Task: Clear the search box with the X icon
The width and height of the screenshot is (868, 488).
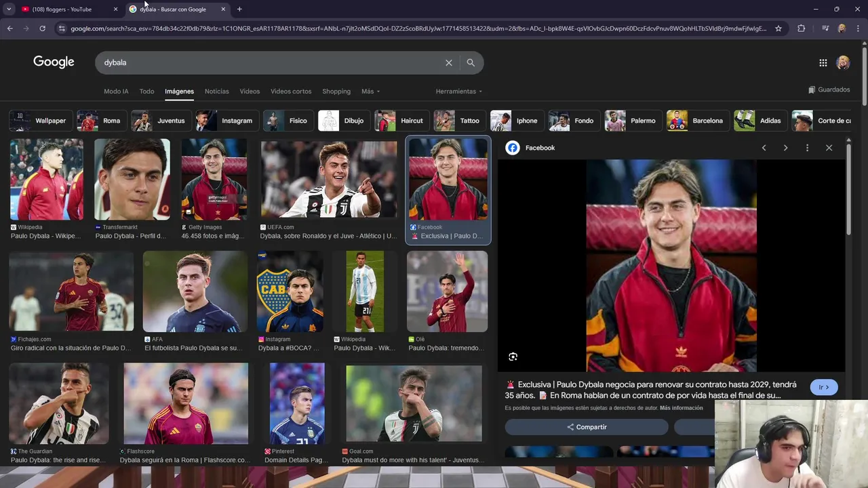Action: [x=448, y=62]
